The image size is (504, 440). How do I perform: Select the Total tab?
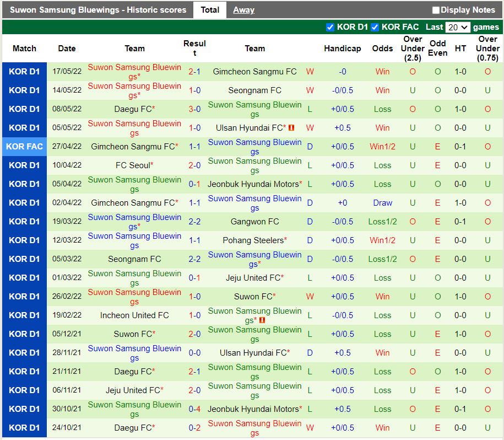(x=210, y=9)
